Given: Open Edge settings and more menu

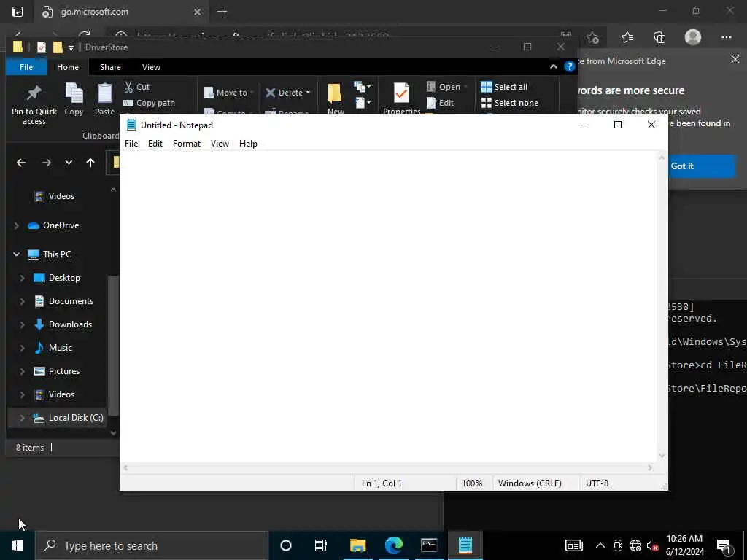Looking at the screenshot, I should [x=726, y=37].
